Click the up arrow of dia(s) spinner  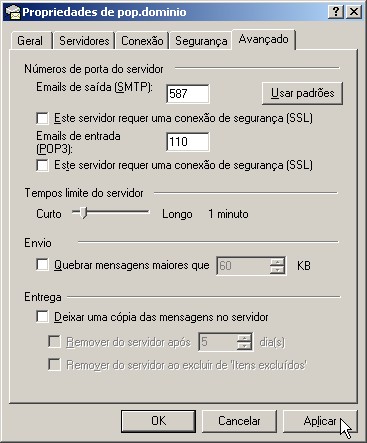tap(245, 338)
